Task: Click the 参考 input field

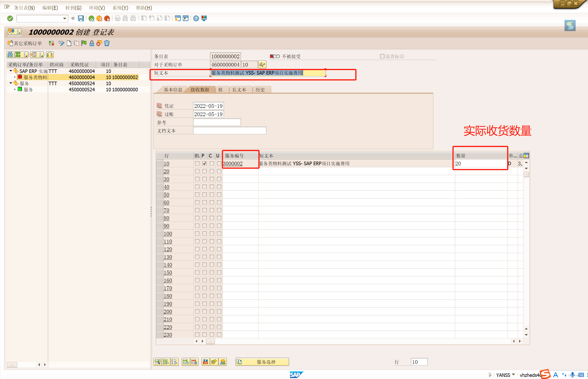Action: 217,122
